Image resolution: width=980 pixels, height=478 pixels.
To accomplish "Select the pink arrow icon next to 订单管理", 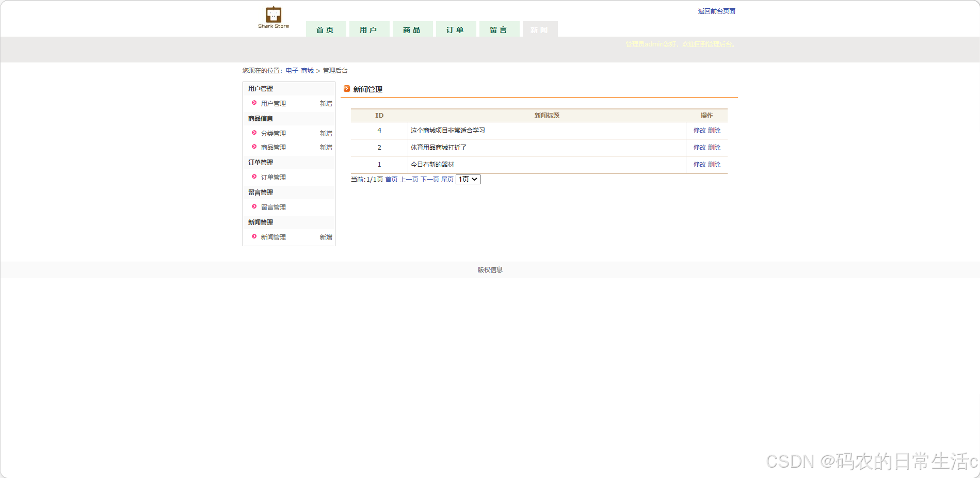I will pos(254,177).
